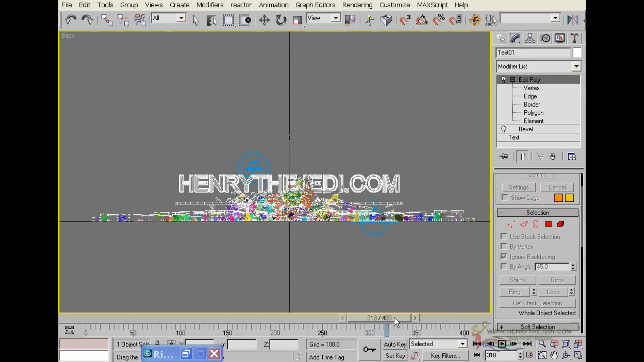644x362 pixels.
Task: Click the Pin Stack icon
Action: pos(504,157)
